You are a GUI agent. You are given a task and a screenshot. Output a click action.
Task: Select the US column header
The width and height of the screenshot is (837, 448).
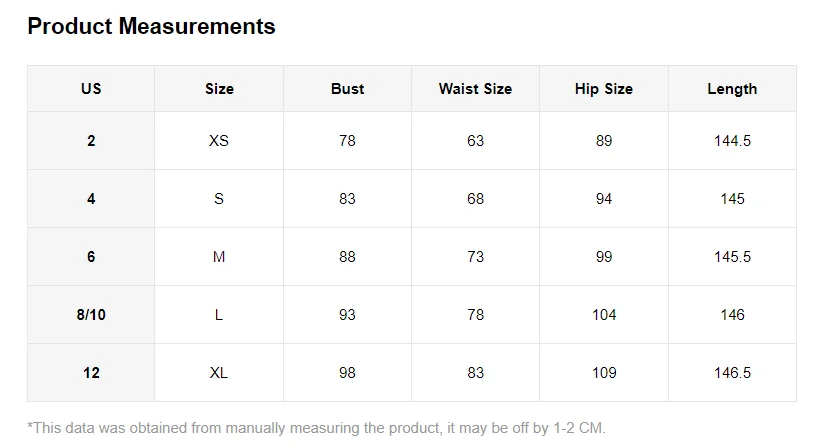tap(91, 89)
